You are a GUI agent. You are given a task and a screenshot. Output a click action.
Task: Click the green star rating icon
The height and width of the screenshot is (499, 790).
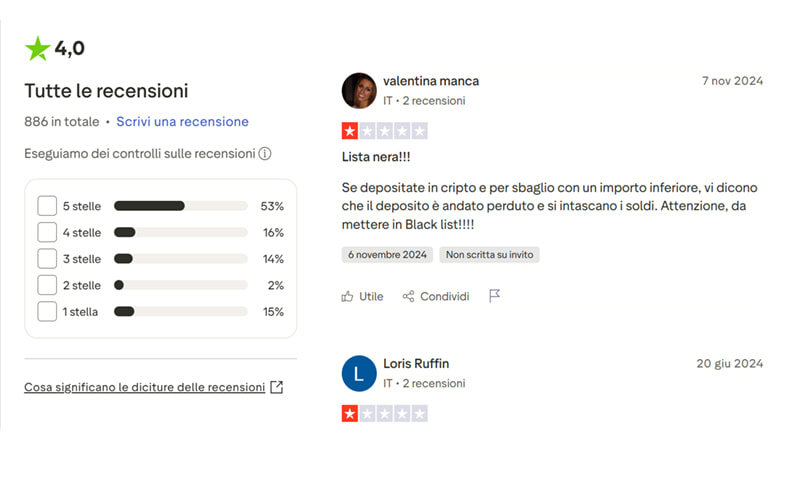pos(37,48)
